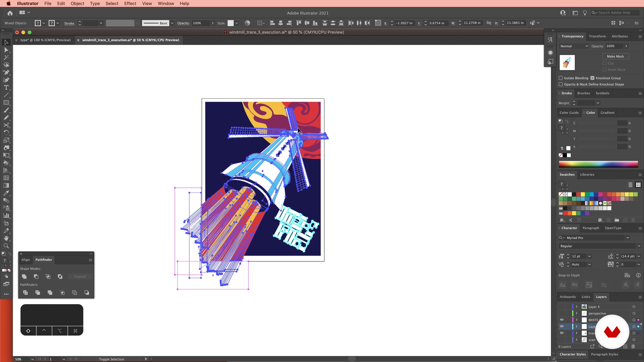Click Crop pathfinder icon

(x=62, y=292)
